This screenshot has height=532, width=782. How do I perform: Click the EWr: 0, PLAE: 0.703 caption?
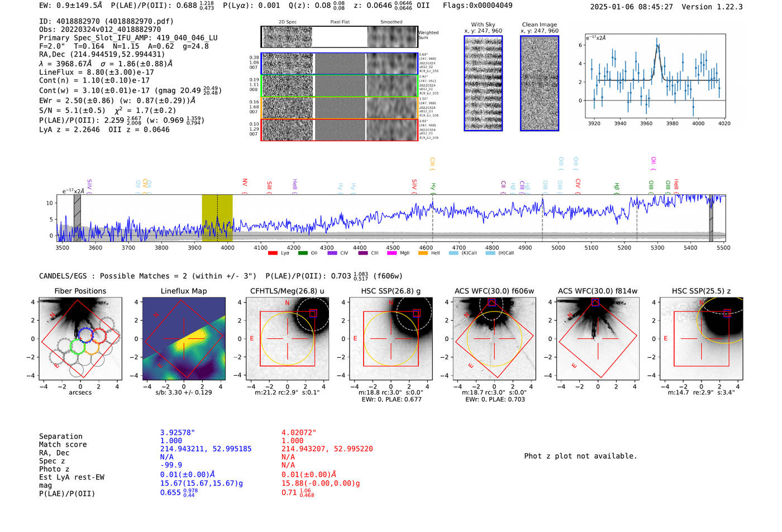(495, 400)
